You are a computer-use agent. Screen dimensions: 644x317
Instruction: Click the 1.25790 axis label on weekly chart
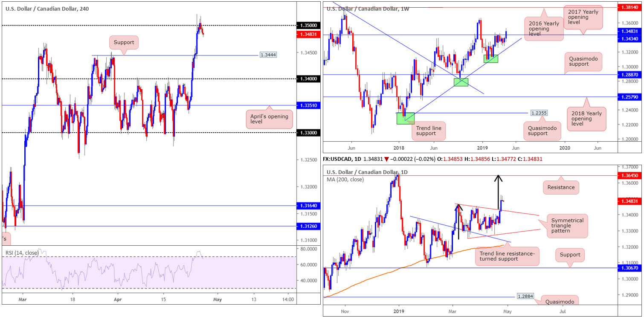click(x=630, y=97)
